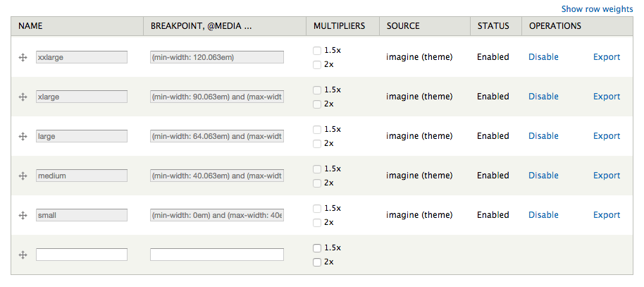This screenshot has height=287, width=644.
Task: Disable the xxlarge breakpoint
Action: pos(543,57)
